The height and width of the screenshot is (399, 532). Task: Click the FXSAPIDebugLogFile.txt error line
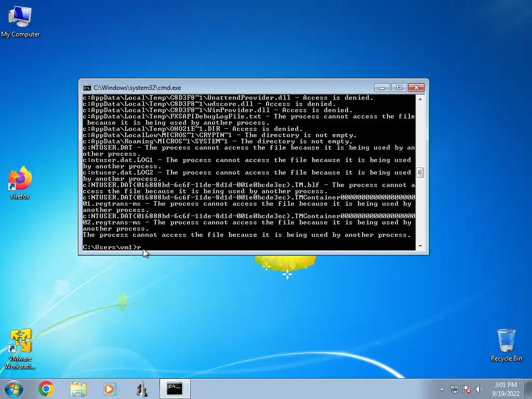click(249, 119)
